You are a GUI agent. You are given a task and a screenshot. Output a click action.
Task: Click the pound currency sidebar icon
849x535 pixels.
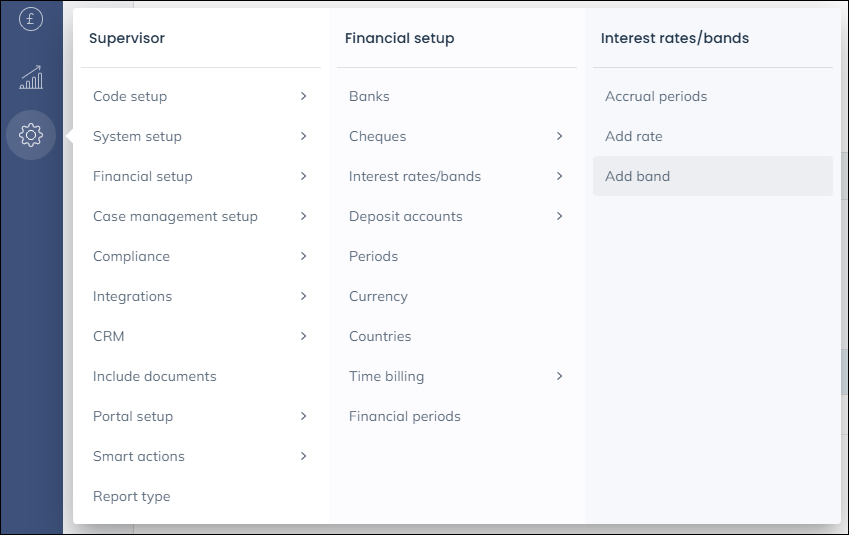(x=31, y=18)
